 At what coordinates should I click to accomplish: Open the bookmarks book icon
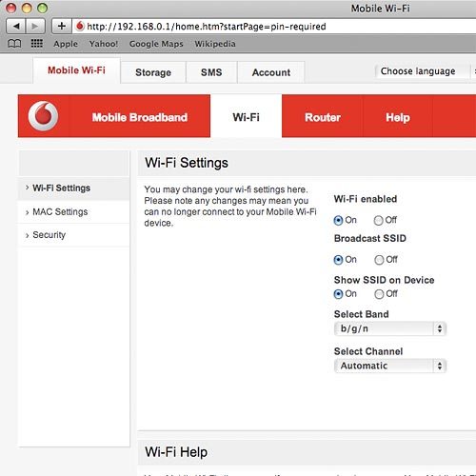(14, 44)
